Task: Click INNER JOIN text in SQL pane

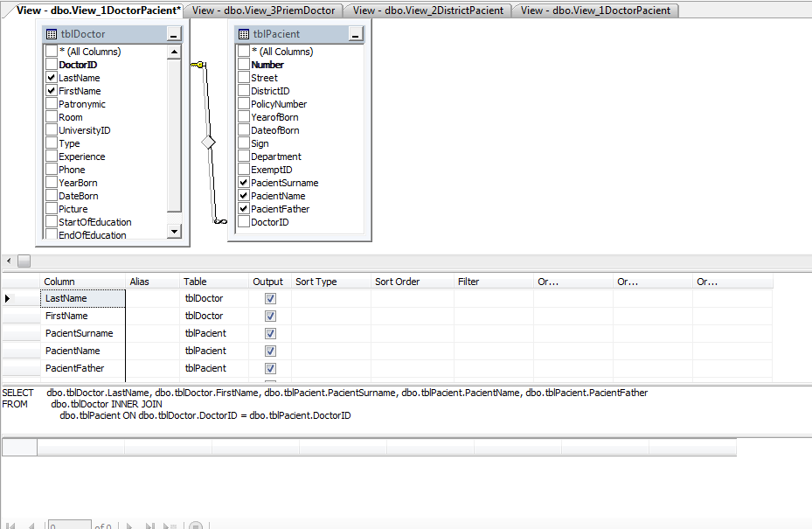Action: [x=137, y=404]
